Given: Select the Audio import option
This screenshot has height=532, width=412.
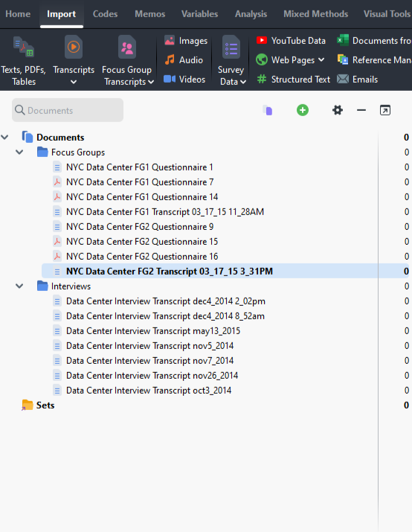Looking at the screenshot, I should 184,60.
